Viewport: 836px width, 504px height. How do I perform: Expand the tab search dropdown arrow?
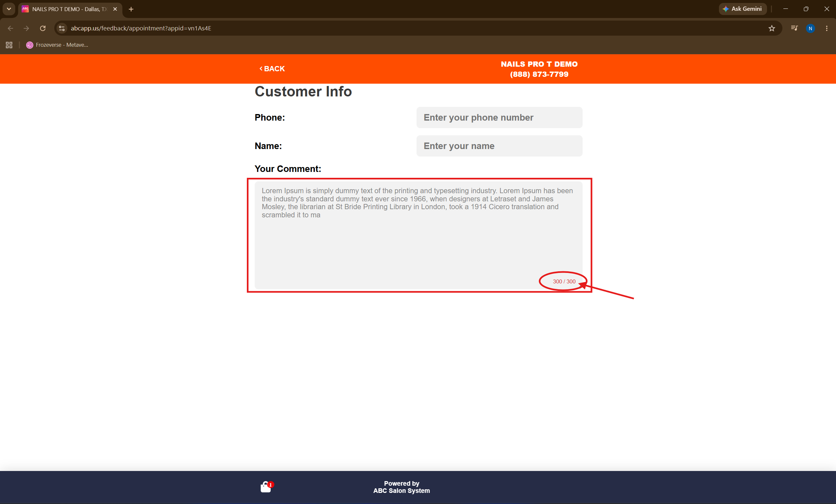9,9
